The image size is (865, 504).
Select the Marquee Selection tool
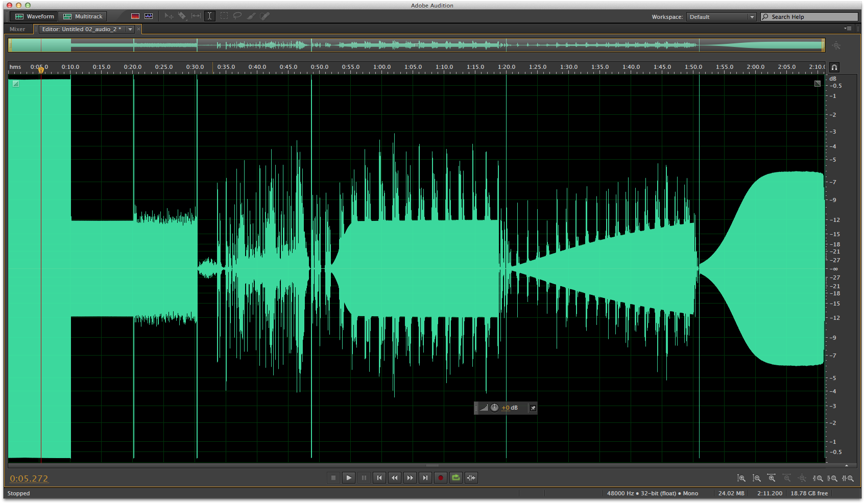tap(224, 16)
